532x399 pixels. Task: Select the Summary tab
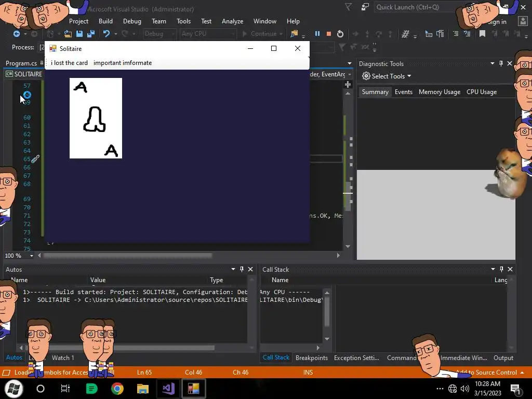375,91
